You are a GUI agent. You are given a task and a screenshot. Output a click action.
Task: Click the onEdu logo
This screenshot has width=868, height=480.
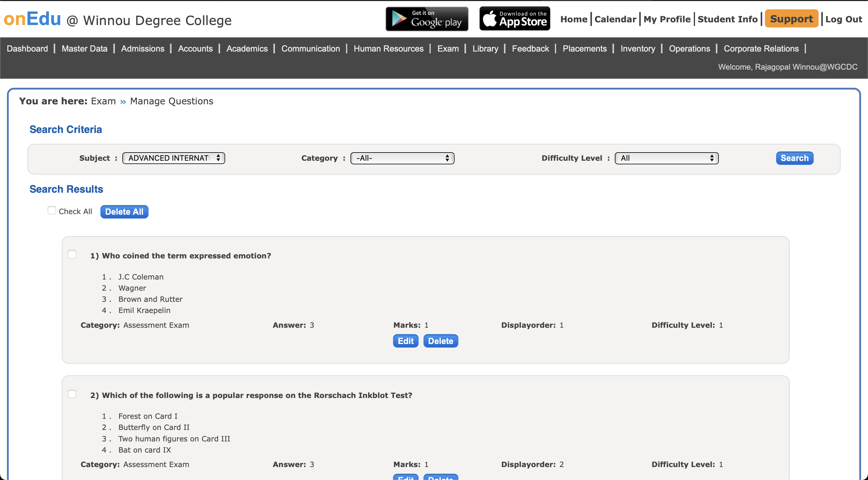click(x=32, y=19)
